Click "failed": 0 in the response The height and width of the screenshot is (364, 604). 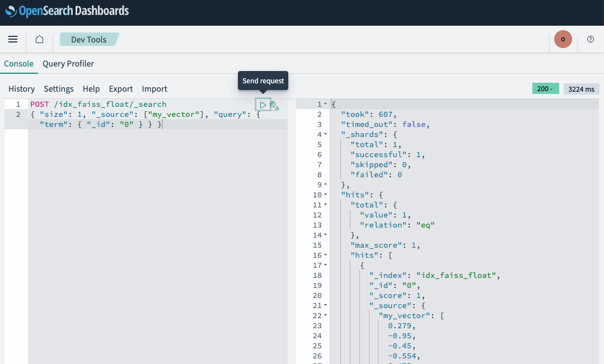(x=376, y=174)
